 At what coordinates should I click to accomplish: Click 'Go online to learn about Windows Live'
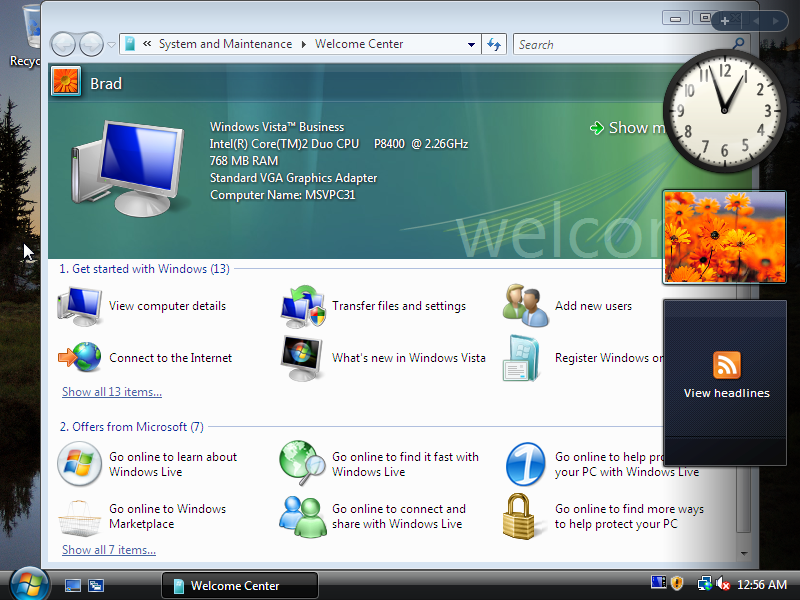point(173,464)
